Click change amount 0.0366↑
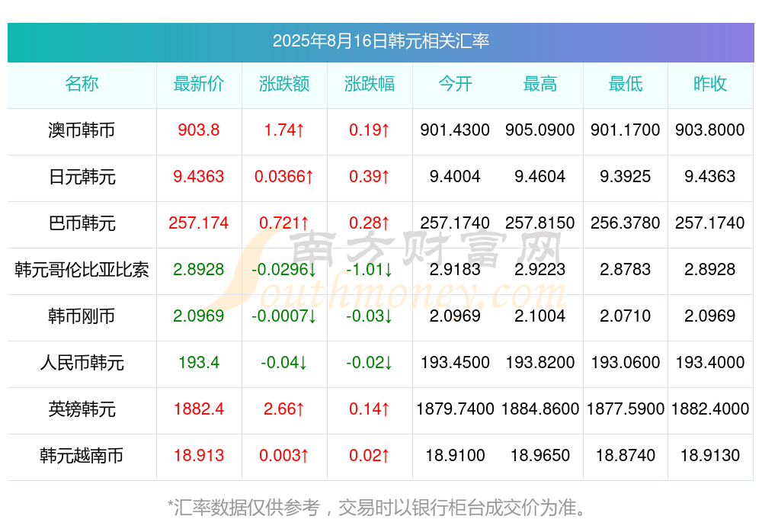Image resolution: width=762 pixels, height=532 pixels. click(284, 176)
